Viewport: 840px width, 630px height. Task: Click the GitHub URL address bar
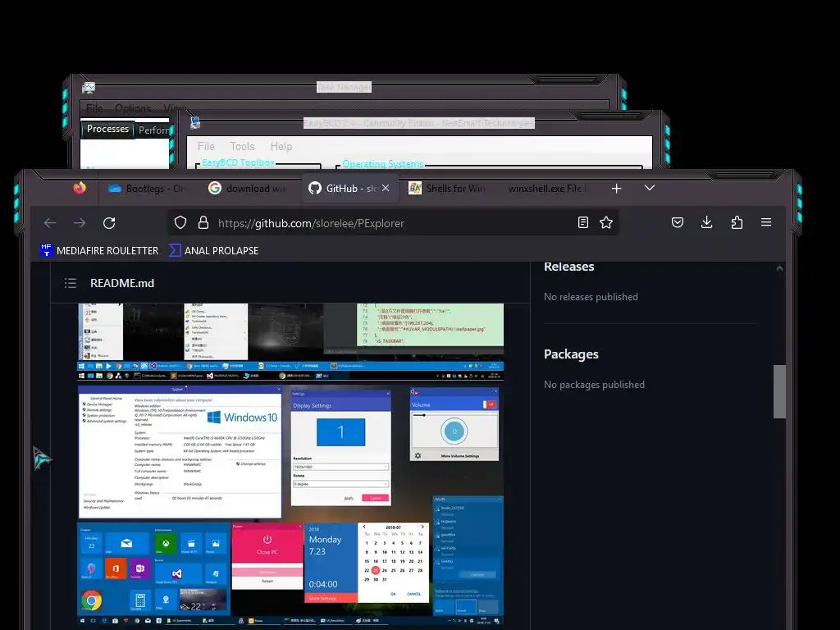click(x=393, y=223)
